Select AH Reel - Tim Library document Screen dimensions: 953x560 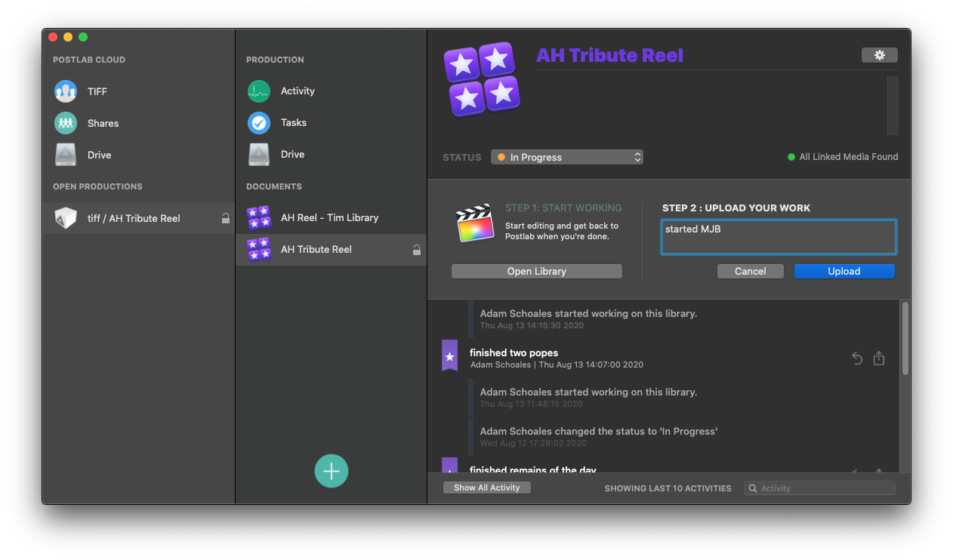(331, 217)
